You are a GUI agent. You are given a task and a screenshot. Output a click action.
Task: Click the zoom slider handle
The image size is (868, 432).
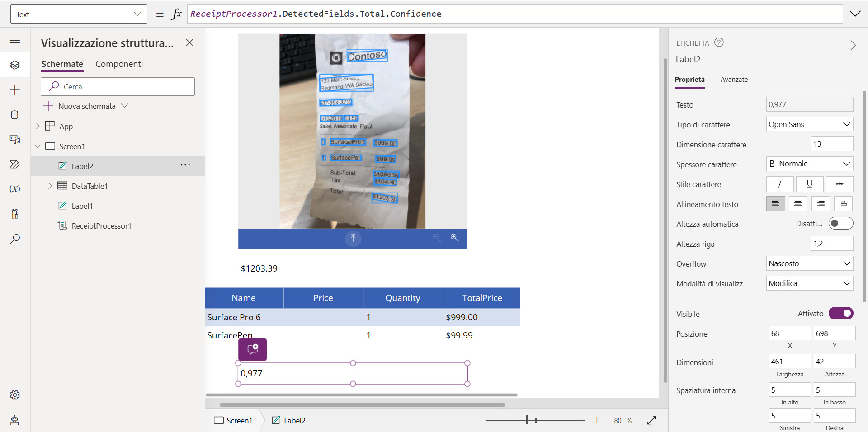point(527,420)
